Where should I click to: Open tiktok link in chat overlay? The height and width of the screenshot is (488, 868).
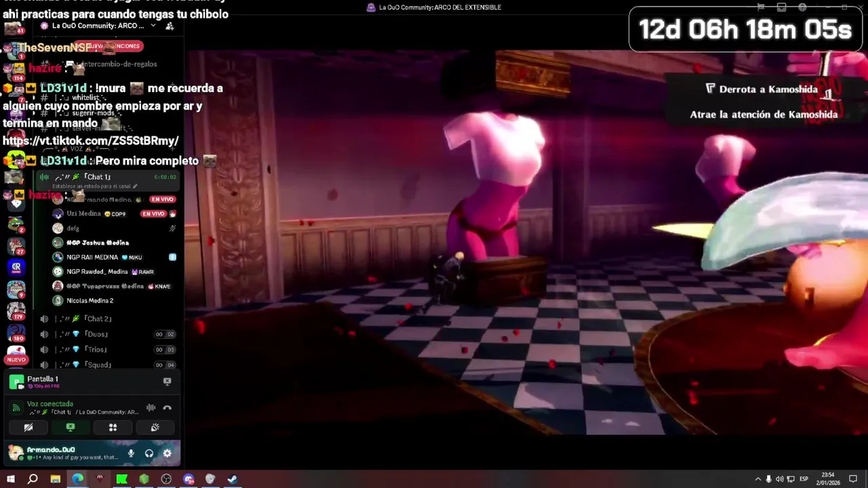[x=91, y=141]
